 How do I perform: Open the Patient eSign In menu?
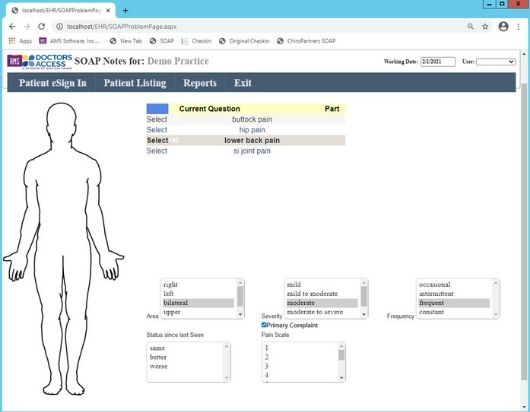tap(52, 83)
